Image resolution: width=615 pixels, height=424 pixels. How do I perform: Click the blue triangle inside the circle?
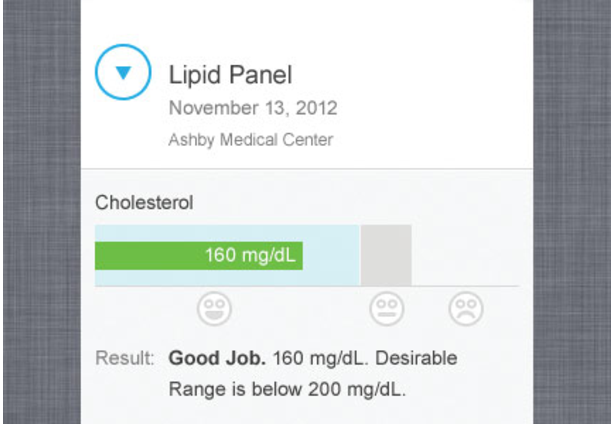123,73
